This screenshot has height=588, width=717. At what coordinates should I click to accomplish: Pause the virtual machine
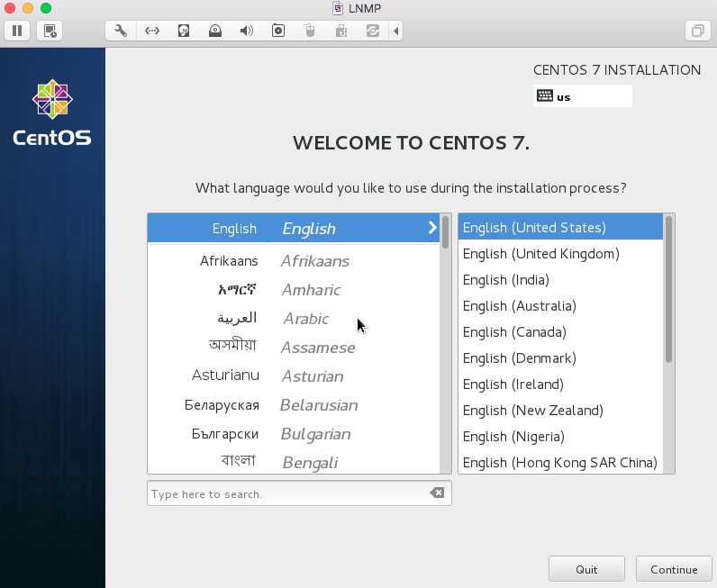[x=17, y=31]
